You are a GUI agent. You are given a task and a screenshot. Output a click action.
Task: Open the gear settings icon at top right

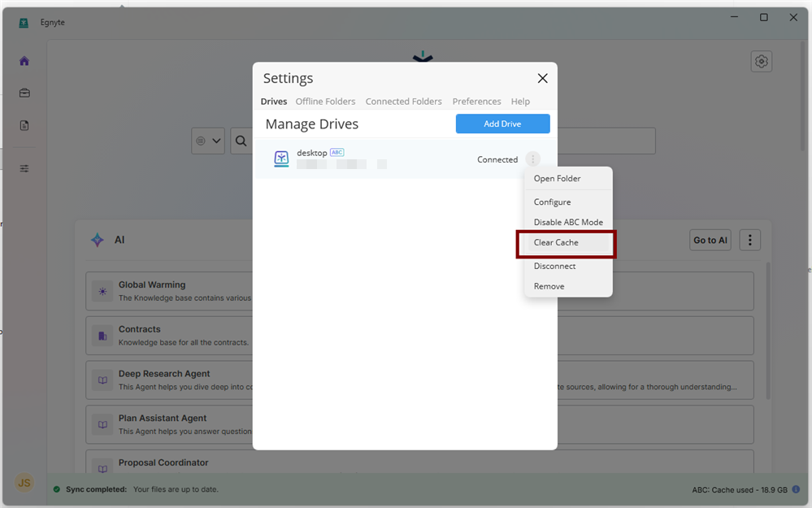(x=762, y=62)
